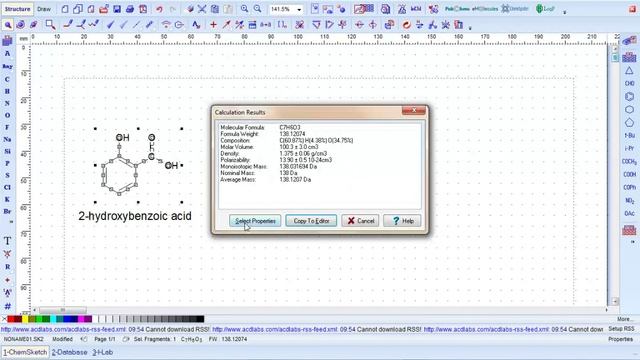Select the Hydrogen atom H
This screenshot has width=640, height=360.
tap(7, 91)
